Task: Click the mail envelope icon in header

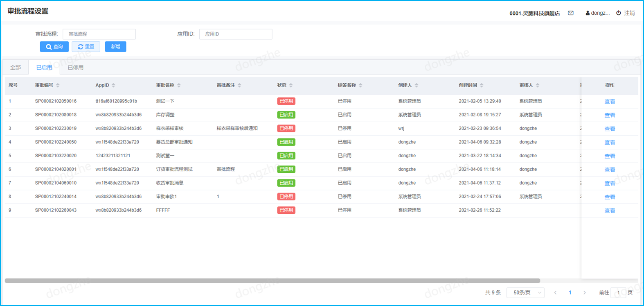Action: pyautogui.click(x=571, y=13)
